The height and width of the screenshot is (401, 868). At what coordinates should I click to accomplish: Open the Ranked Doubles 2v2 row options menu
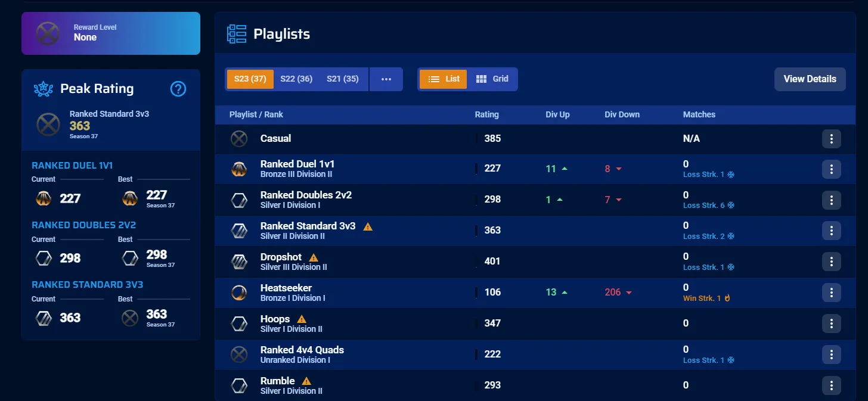832,200
